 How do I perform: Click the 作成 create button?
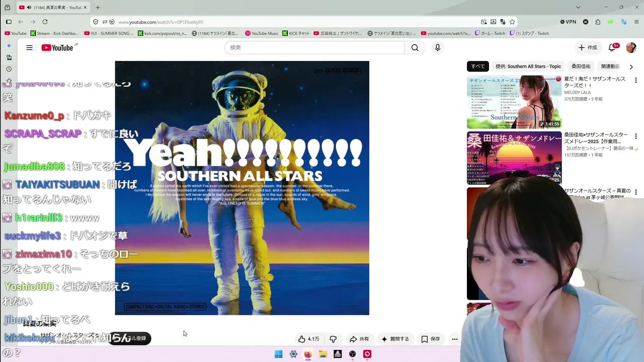pyautogui.click(x=587, y=48)
